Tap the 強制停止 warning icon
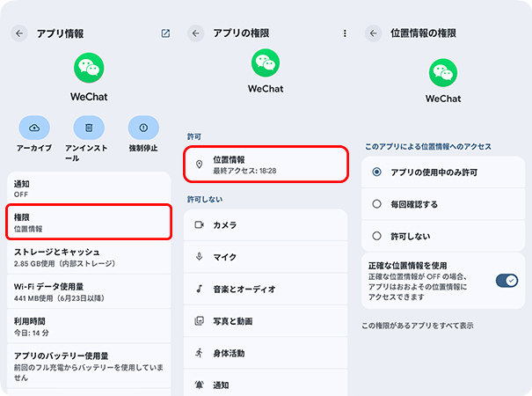 click(143, 128)
